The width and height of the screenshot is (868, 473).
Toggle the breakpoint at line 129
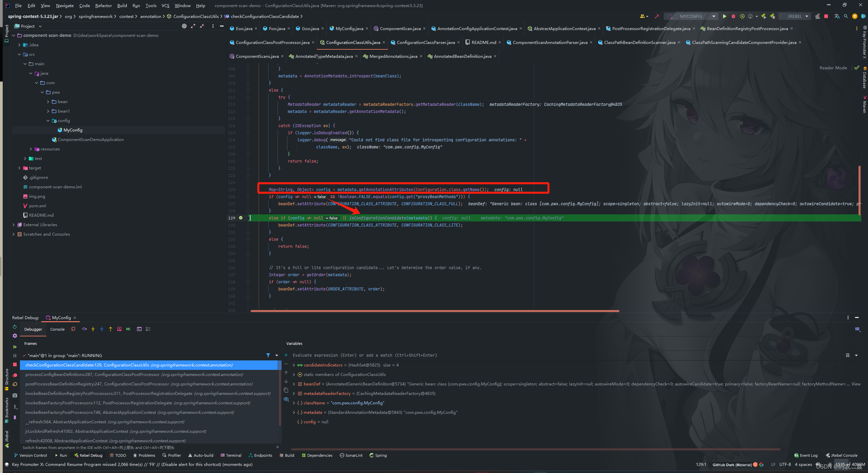pyautogui.click(x=241, y=218)
